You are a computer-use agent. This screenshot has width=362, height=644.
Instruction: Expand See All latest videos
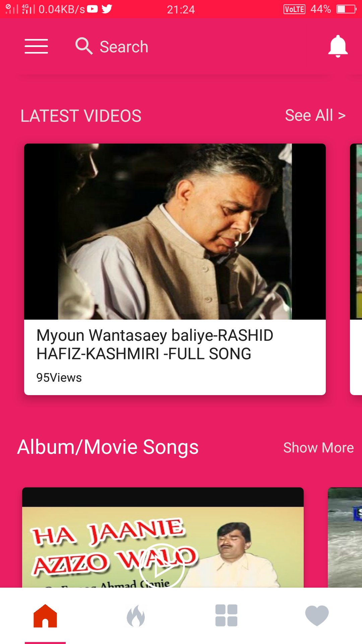[315, 115]
